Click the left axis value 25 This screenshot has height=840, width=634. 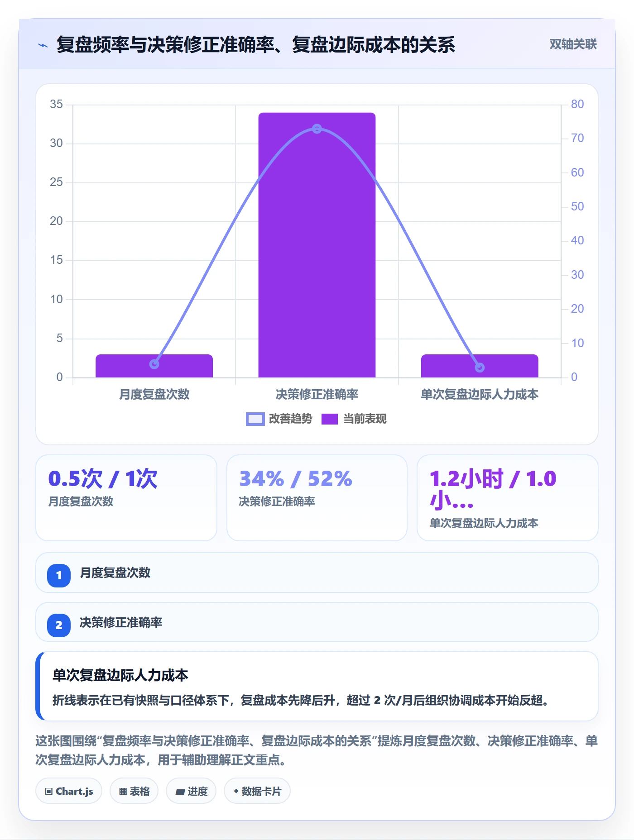point(57,182)
